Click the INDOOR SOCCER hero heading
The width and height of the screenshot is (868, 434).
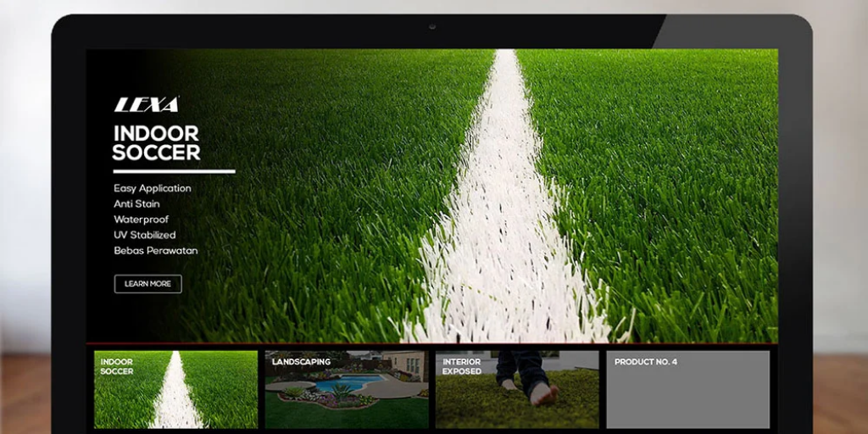[x=157, y=143]
